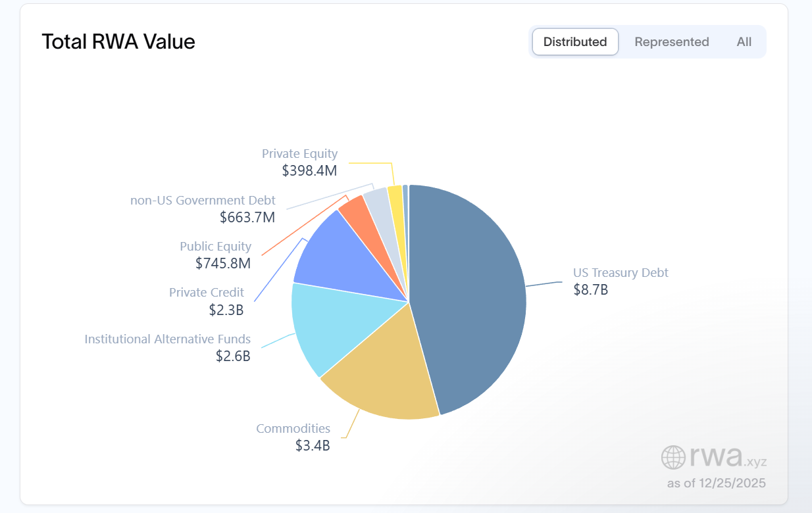This screenshot has height=513, width=812.
Task: Switch to the All tab
Action: tap(744, 42)
